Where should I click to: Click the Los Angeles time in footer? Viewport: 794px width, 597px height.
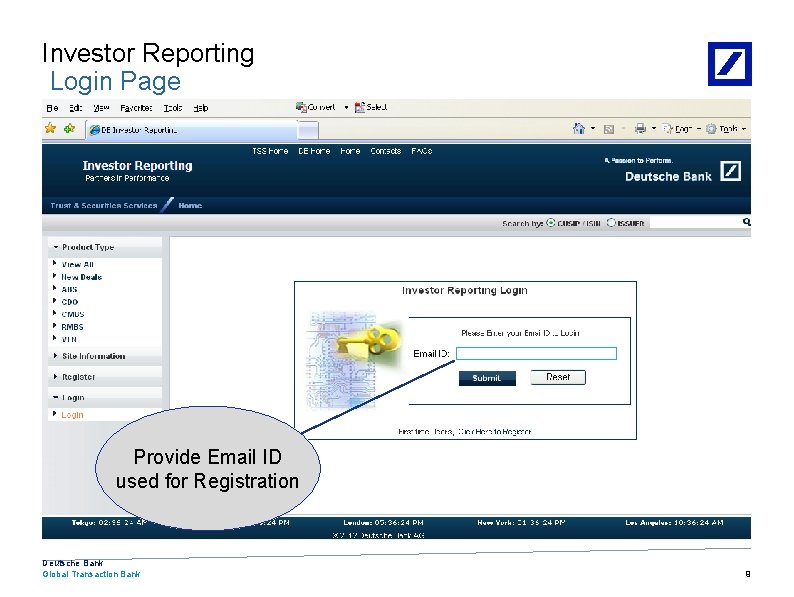click(674, 523)
